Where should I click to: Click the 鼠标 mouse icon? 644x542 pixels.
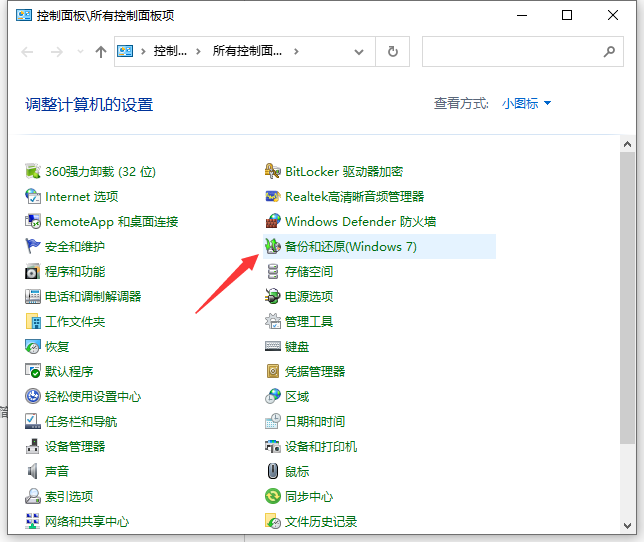point(273,471)
